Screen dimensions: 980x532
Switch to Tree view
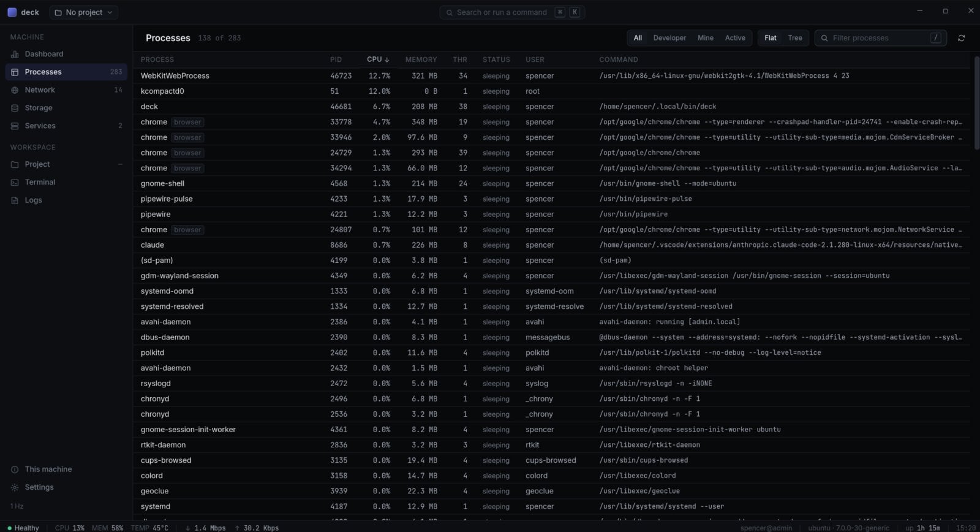pyautogui.click(x=795, y=38)
